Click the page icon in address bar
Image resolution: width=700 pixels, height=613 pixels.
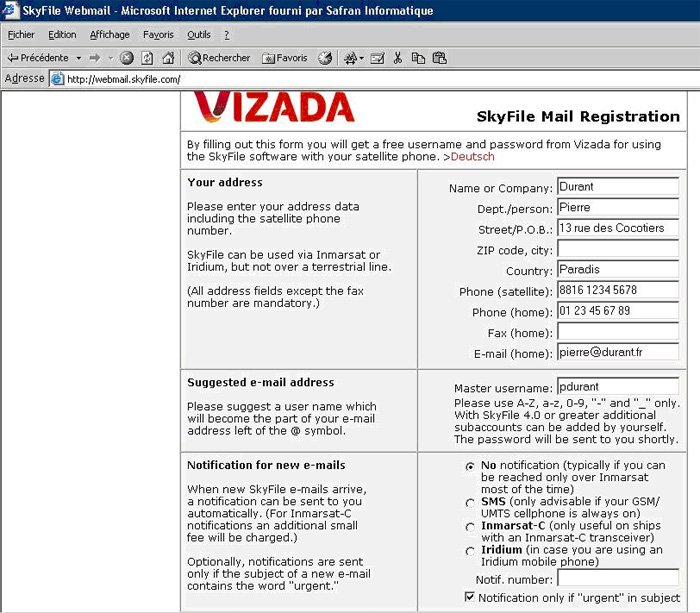pos(57,79)
